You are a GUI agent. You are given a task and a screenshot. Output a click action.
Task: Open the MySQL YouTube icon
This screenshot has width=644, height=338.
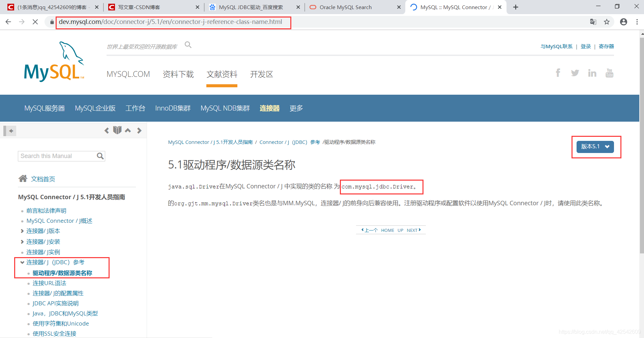(x=609, y=73)
